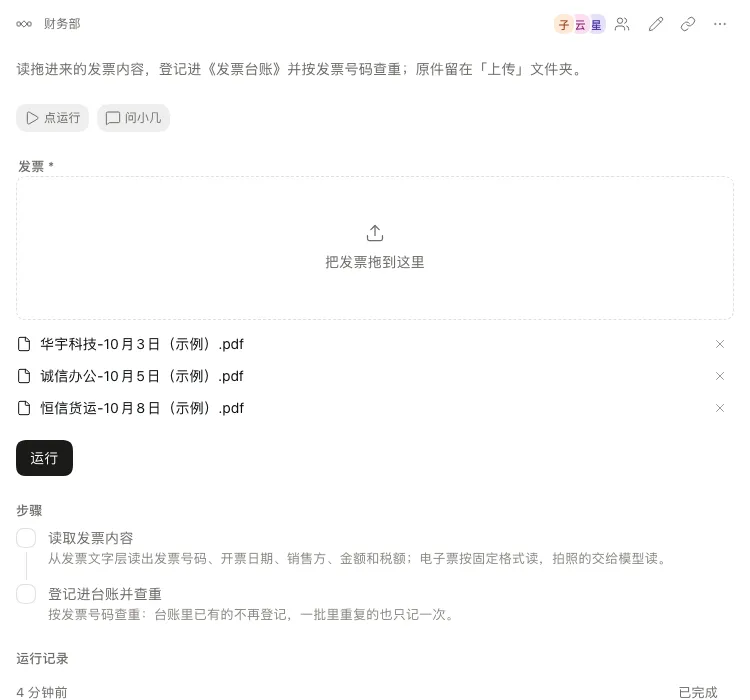750x700 pixels.
Task: Click the file icon beside 恒信货运 pdf
Action: [x=24, y=408]
